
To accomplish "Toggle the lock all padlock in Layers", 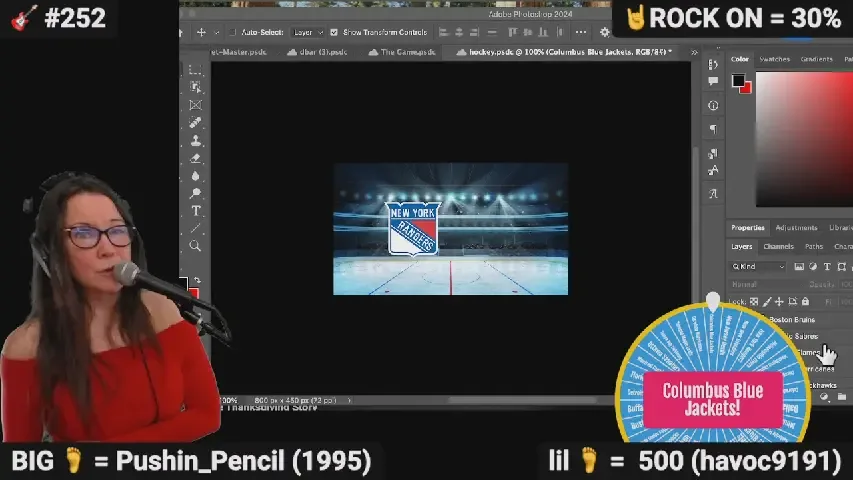I will point(806,301).
